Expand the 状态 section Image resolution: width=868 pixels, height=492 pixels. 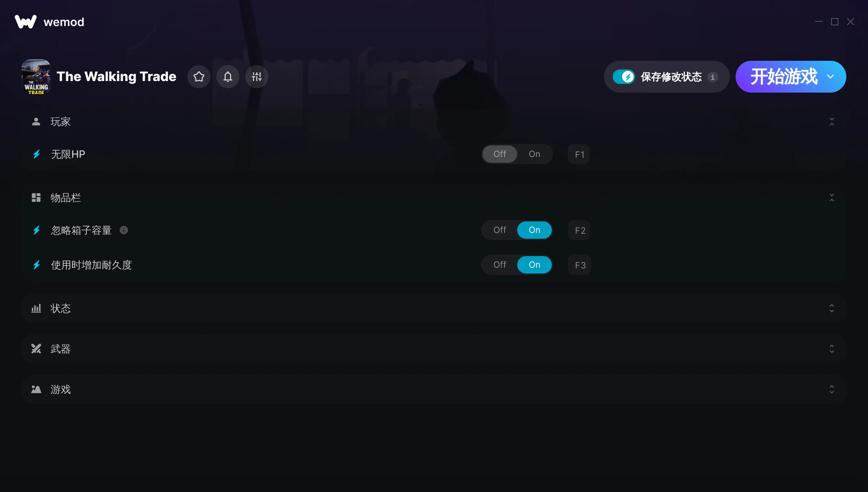coord(831,308)
